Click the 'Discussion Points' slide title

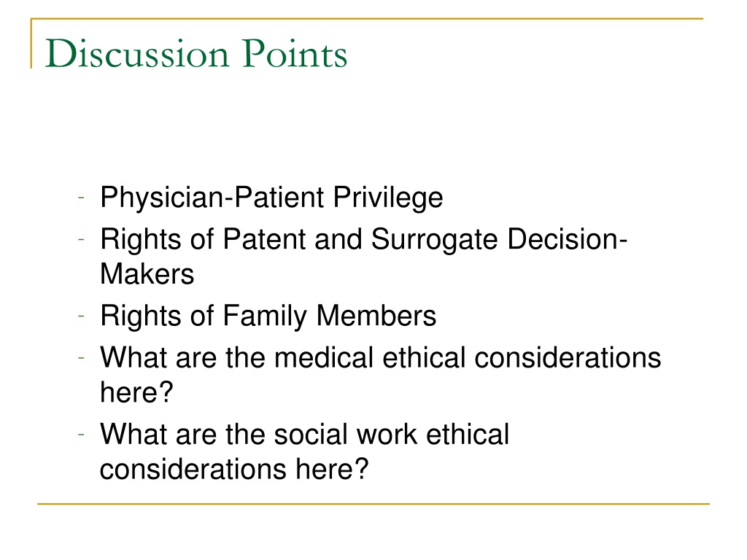196,53
